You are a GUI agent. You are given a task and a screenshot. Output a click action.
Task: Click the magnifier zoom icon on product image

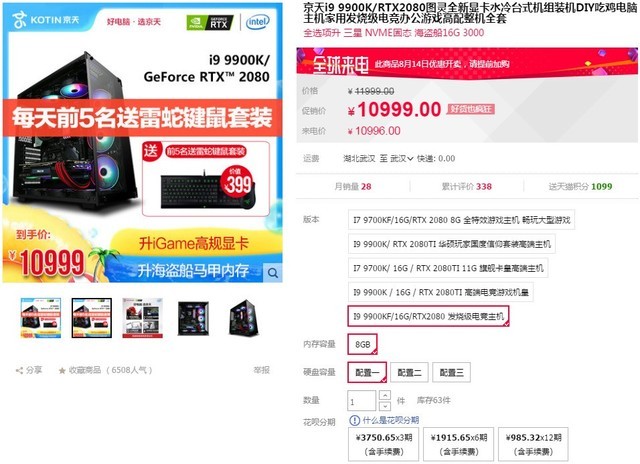click(x=273, y=273)
